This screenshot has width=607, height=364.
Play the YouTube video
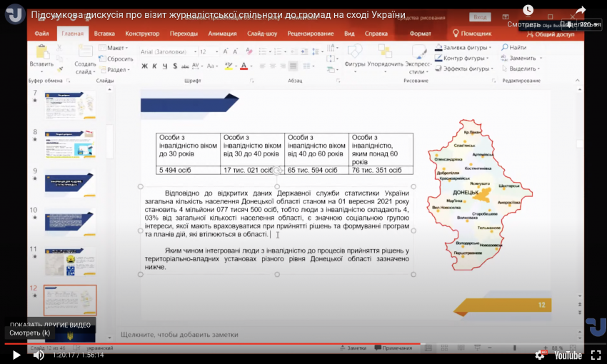(16, 355)
